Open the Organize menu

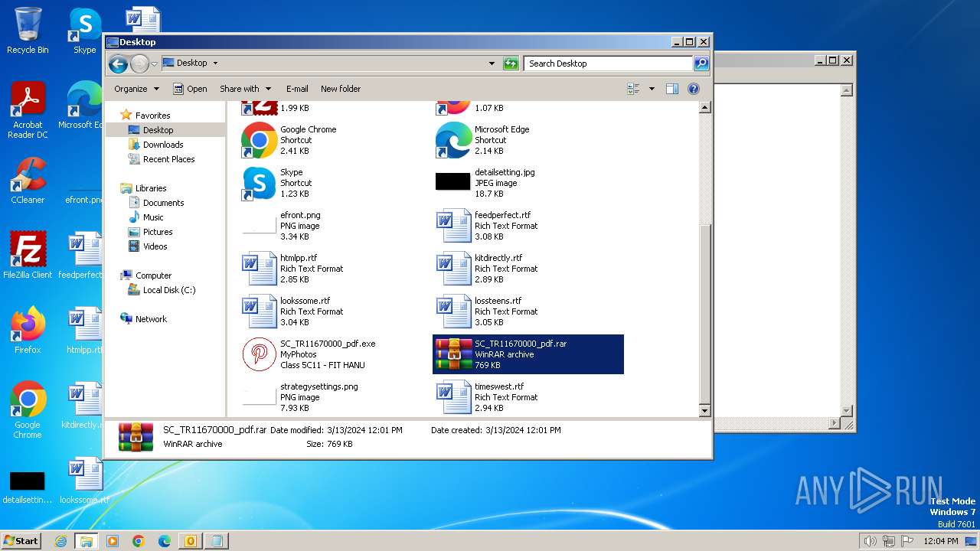pyautogui.click(x=136, y=89)
